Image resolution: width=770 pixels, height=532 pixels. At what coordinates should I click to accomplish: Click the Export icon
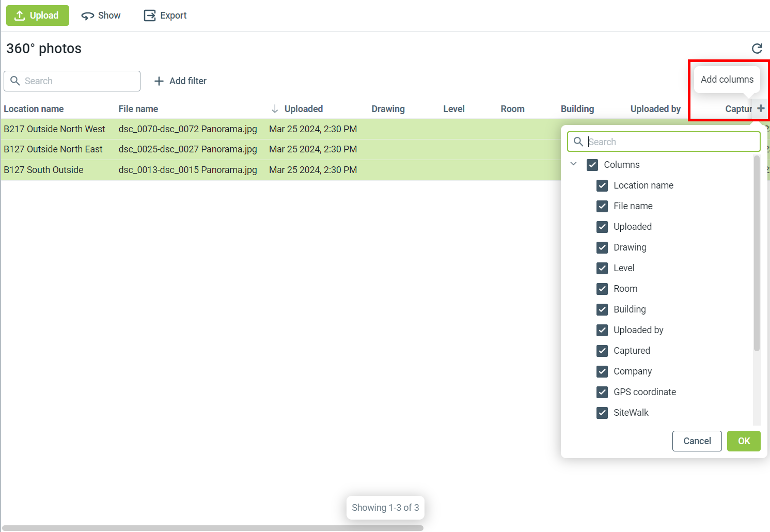tap(149, 15)
